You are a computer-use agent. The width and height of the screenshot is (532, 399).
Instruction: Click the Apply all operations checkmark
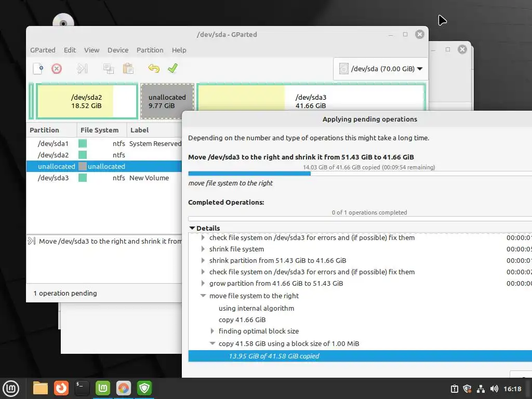point(172,69)
